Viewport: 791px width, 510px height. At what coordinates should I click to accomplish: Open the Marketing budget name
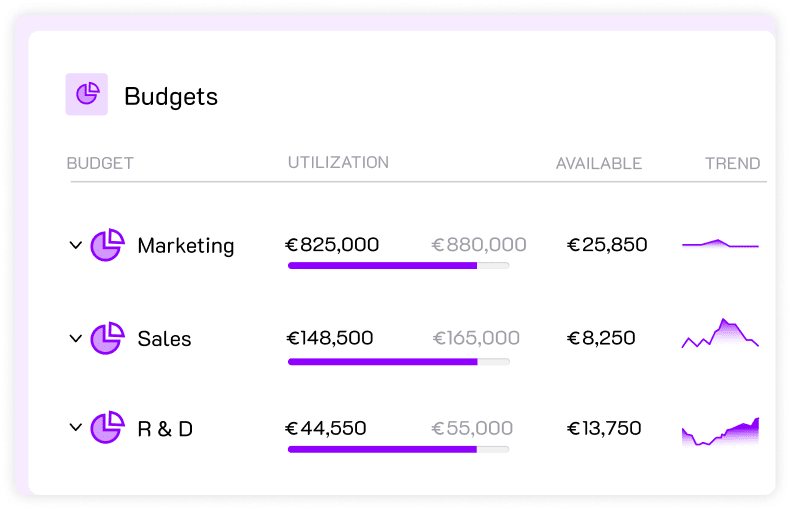tap(186, 246)
